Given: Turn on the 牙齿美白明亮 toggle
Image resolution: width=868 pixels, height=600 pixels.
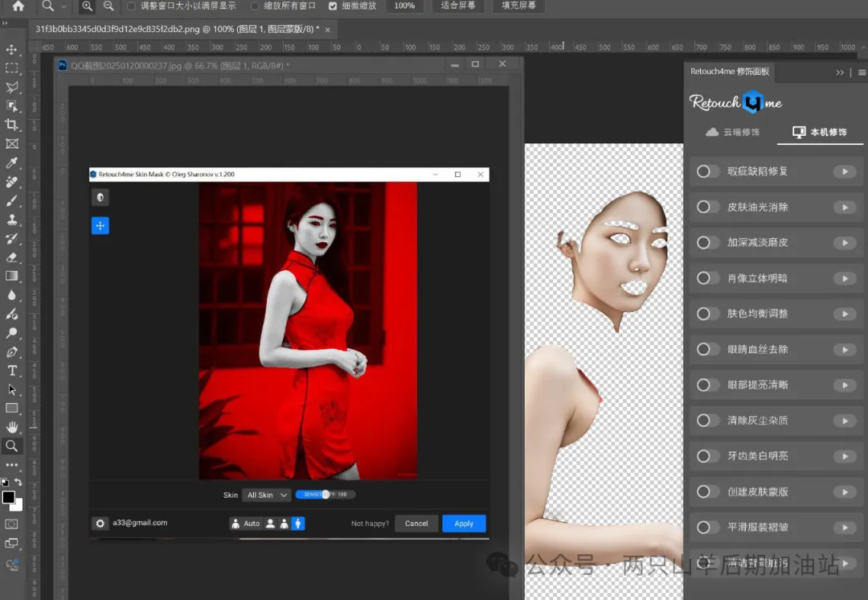Looking at the screenshot, I should click(707, 456).
